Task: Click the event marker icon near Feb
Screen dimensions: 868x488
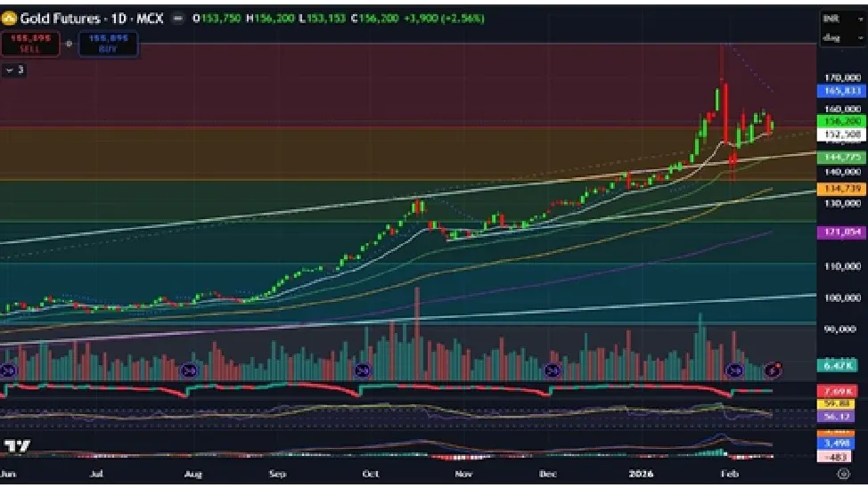Action: pos(735,370)
